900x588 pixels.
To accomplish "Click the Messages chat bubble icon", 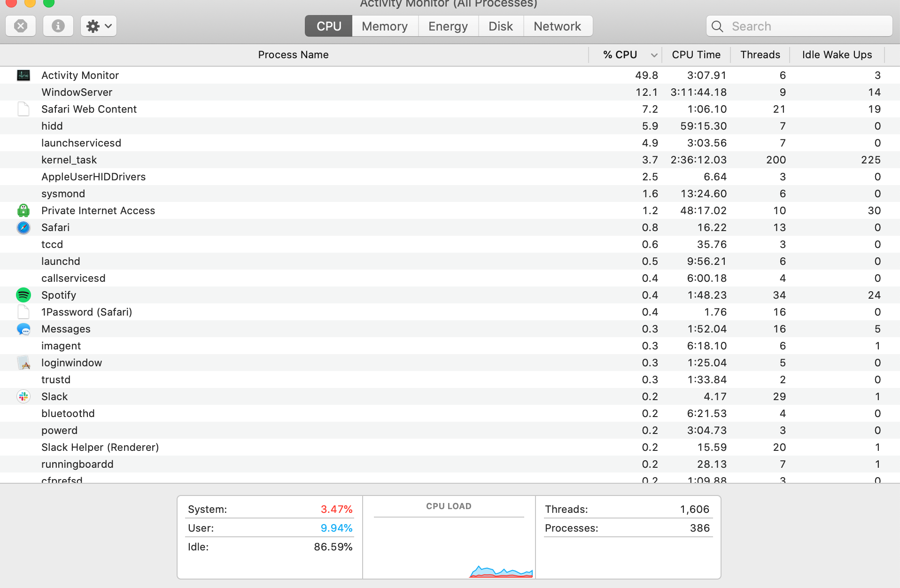I will click(23, 329).
